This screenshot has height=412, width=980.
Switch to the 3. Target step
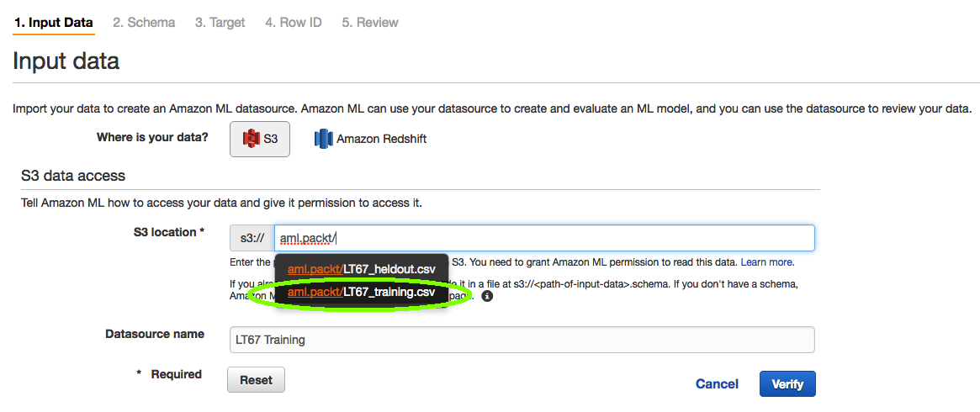[220, 23]
